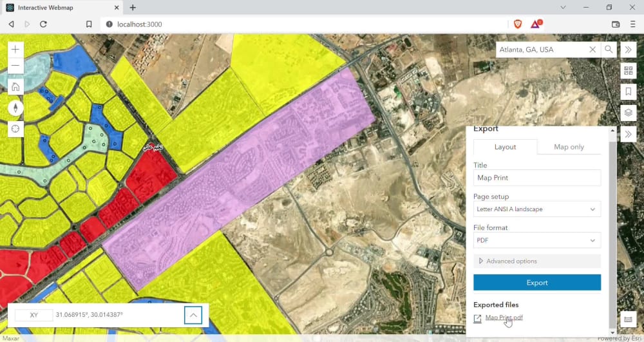Screen dimensions: 644x342
Task: Select the XY coordinate format box
Action: pyautogui.click(x=33, y=315)
